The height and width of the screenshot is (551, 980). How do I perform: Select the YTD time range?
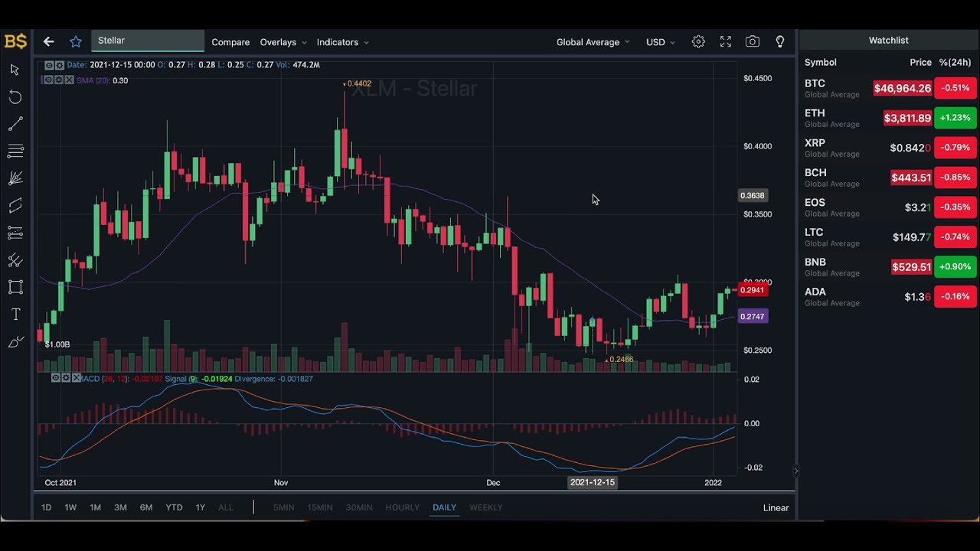(174, 507)
